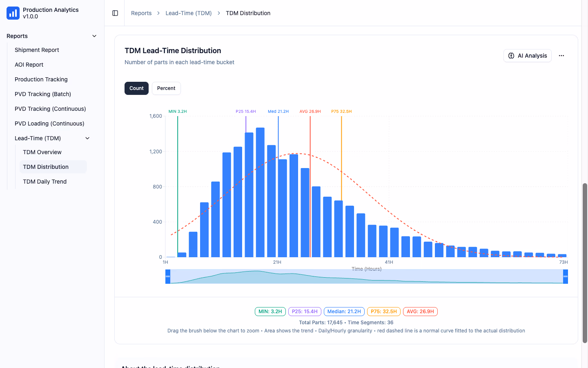Select TDM Distribution in sidebar

[53, 167]
